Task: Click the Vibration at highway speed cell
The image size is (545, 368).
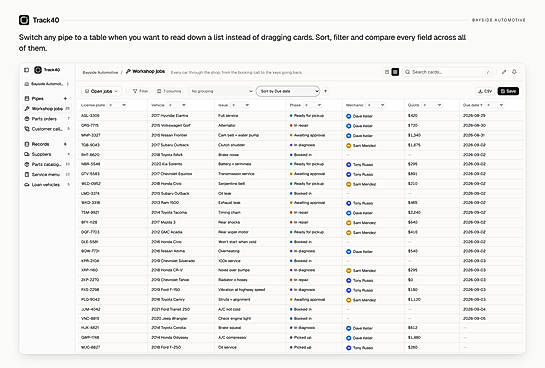Action: (241, 289)
